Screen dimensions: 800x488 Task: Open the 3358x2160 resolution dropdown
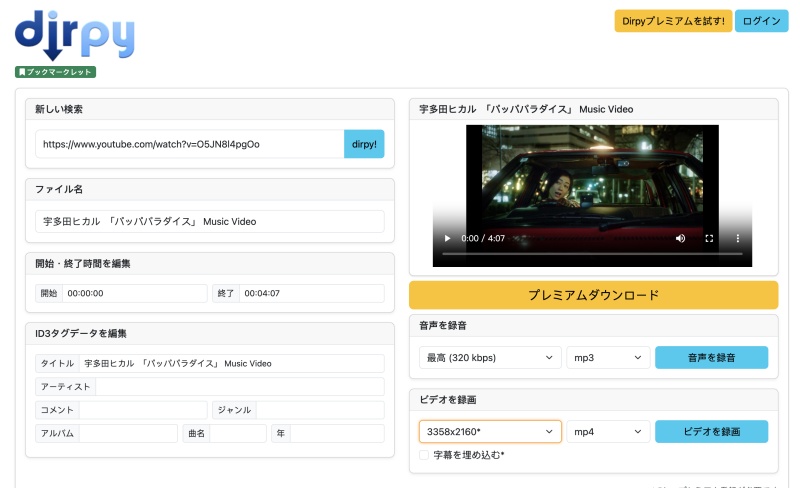490,432
